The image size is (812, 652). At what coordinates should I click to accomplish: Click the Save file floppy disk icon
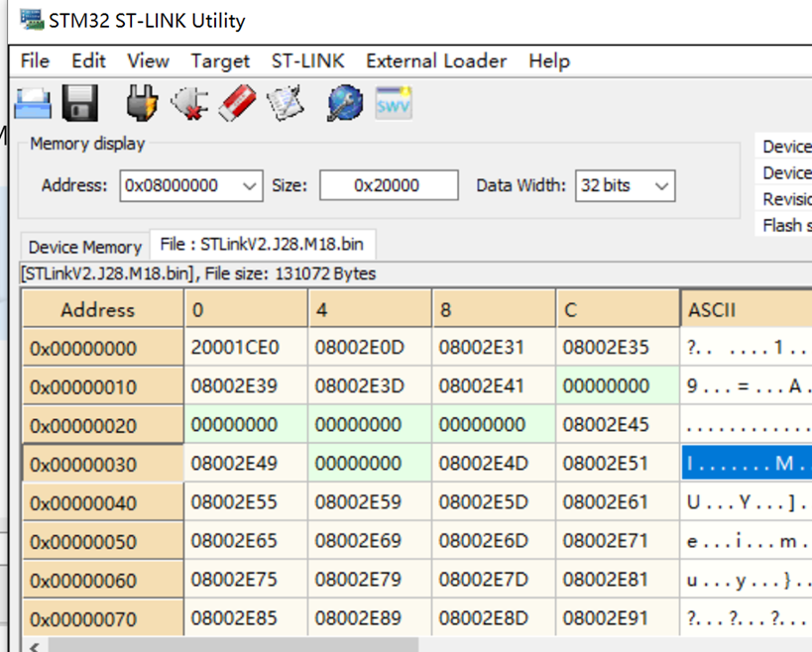coord(79,103)
